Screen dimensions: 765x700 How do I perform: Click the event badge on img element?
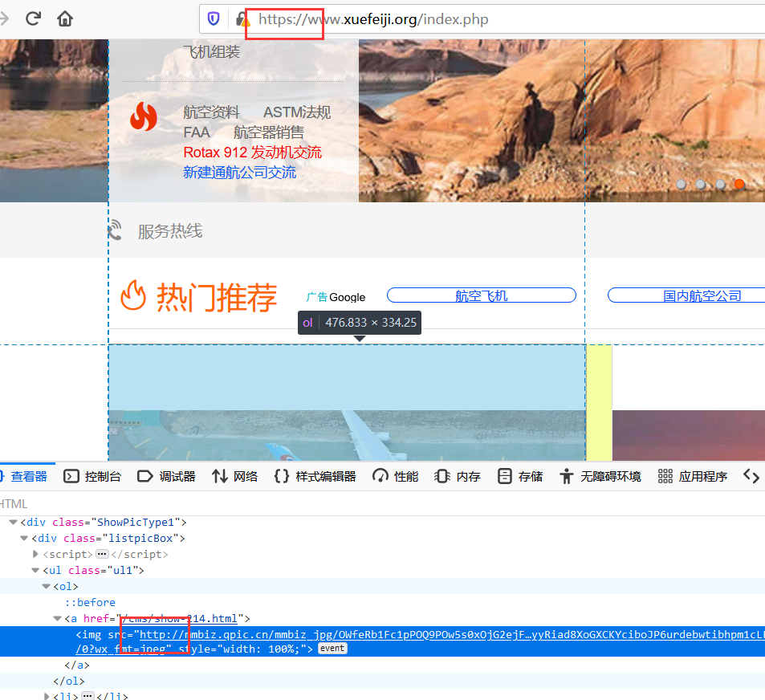point(332,649)
